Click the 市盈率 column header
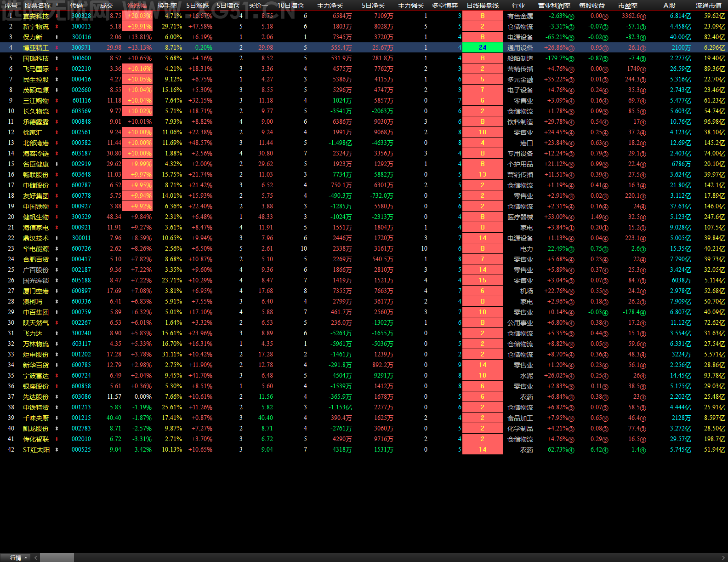Screen dimensions: 728x562 pyautogui.click(x=628, y=6)
